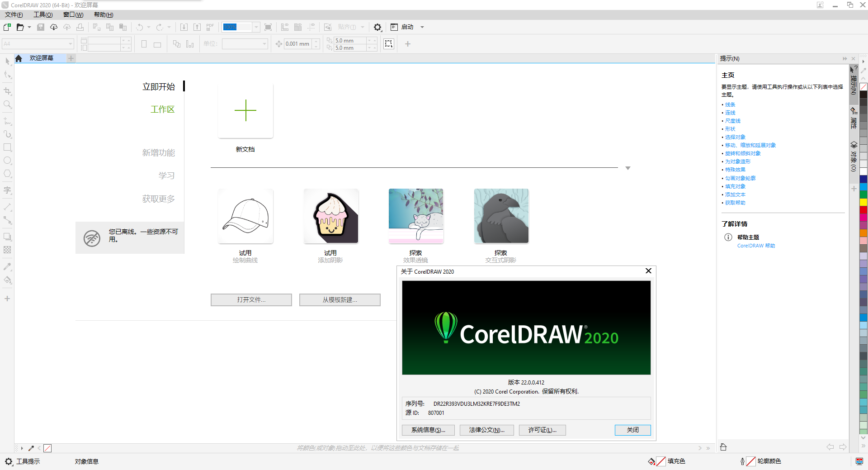Select the Crop tool in toolbox

pyautogui.click(x=7, y=91)
